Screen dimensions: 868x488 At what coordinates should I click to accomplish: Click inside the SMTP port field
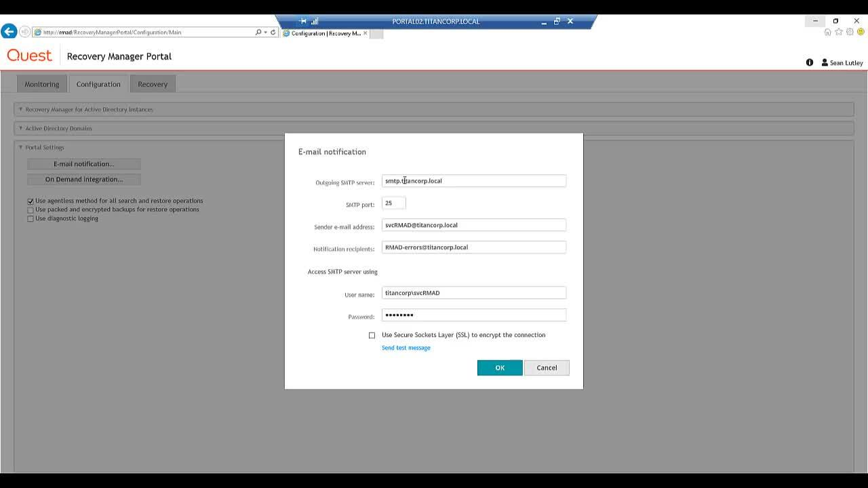393,202
